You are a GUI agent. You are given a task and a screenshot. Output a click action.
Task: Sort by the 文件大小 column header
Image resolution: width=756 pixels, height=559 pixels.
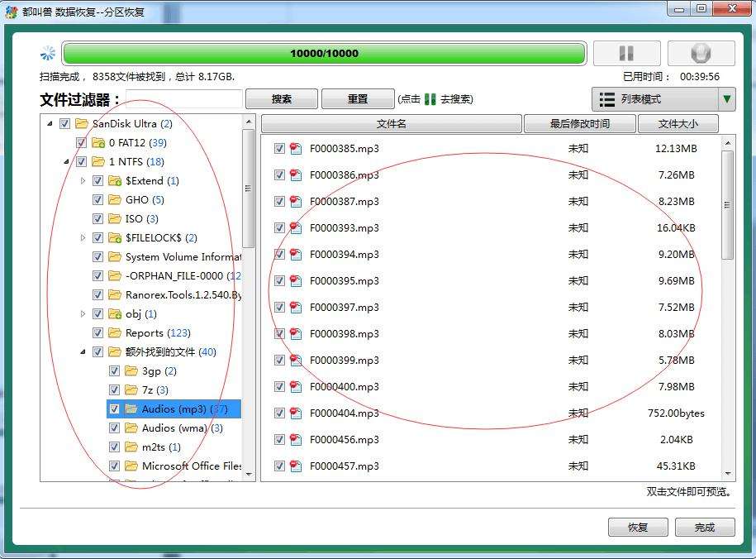coord(677,124)
